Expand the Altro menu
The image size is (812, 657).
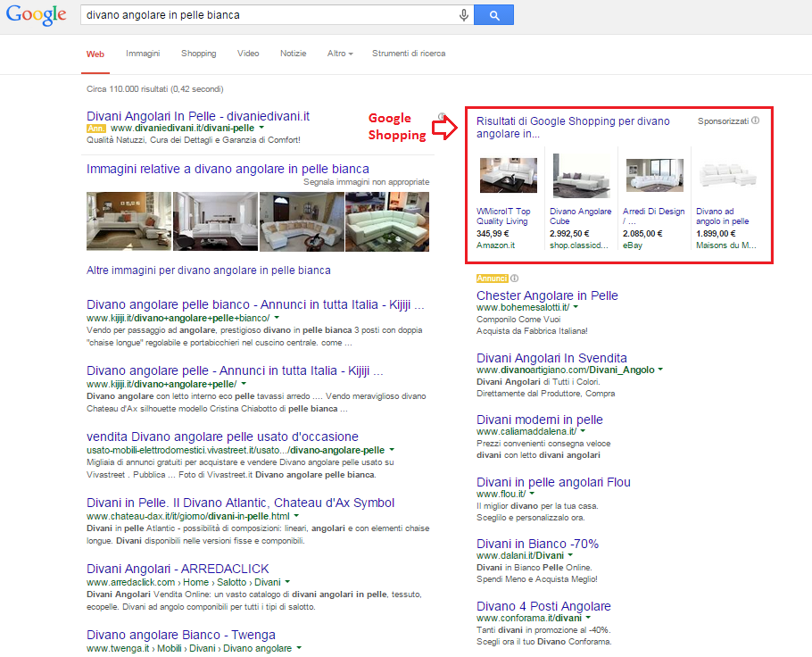[x=340, y=54]
